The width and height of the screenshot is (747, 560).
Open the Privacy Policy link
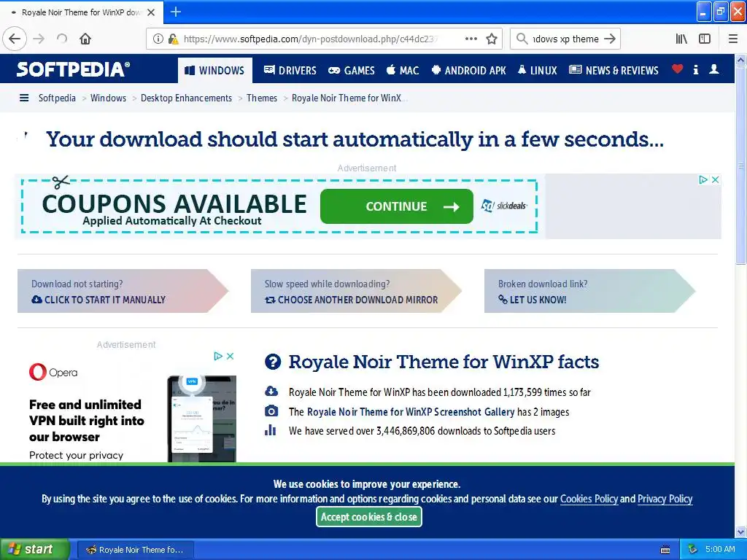pyautogui.click(x=665, y=499)
